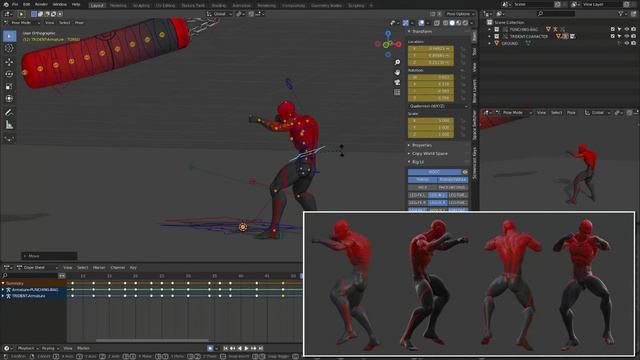Screen dimensions: 640x360
Task: Open Quaternion rotation mode dropdown
Action: [x=439, y=106]
